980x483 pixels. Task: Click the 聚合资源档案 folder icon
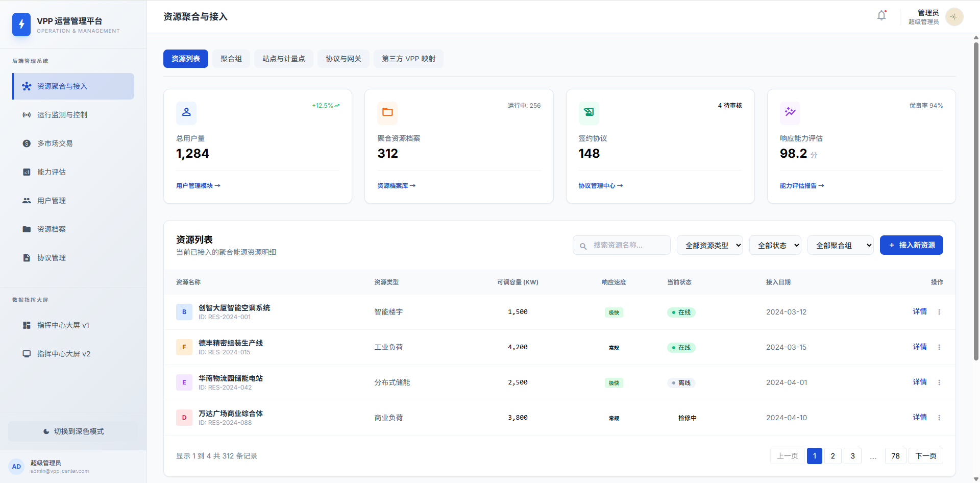coord(387,112)
